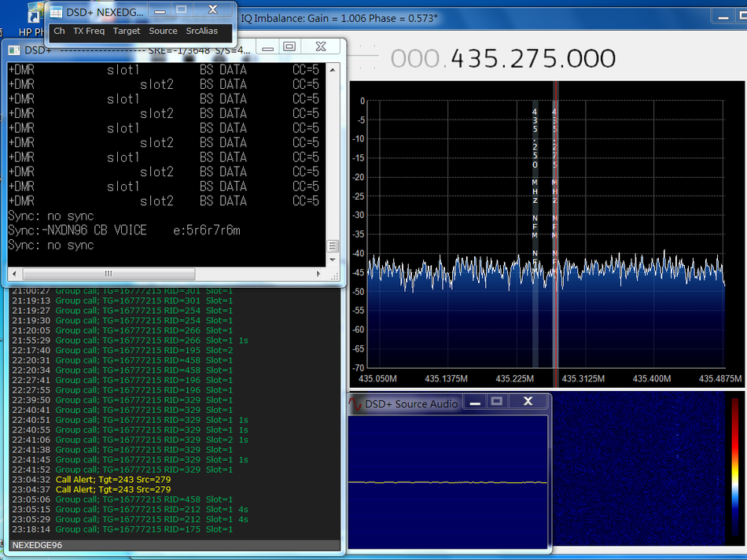This screenshot has width=747, height=560.
Task: Click the -40 dB axis label
Action: [x=359, y=253]
